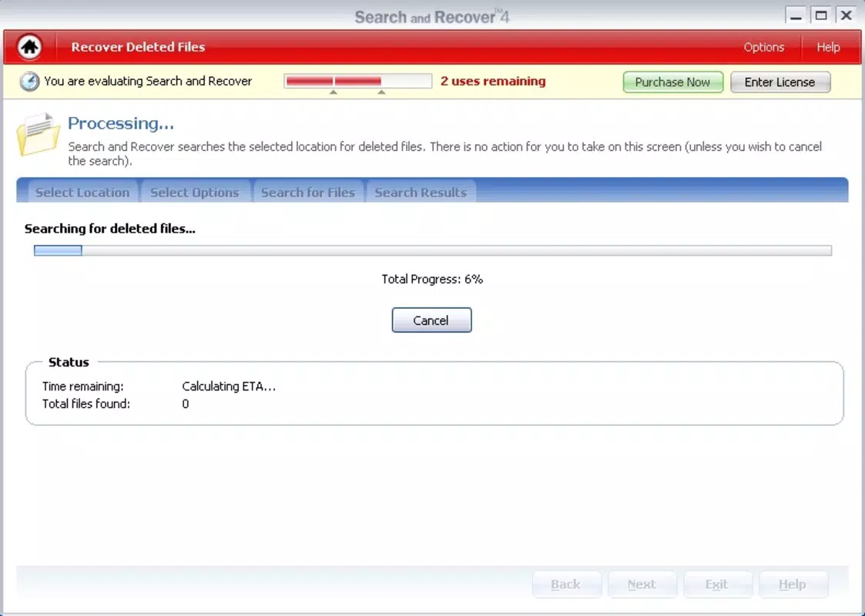865x616 pixels.
Task: Click the Searching for deleted files... heading
Action: [x=110, y=229]
